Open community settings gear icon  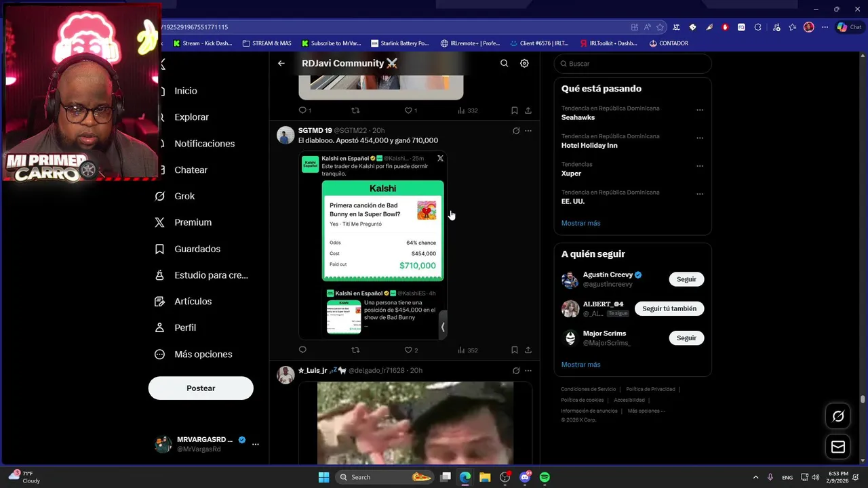[524, 63]
